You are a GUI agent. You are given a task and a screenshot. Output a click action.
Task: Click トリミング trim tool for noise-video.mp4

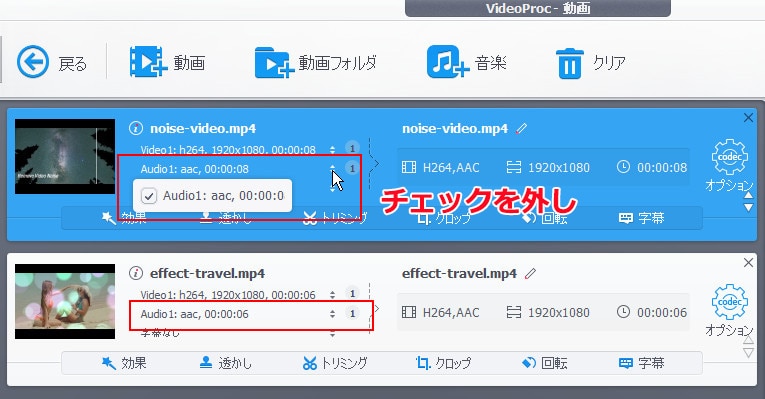(335, 218)
